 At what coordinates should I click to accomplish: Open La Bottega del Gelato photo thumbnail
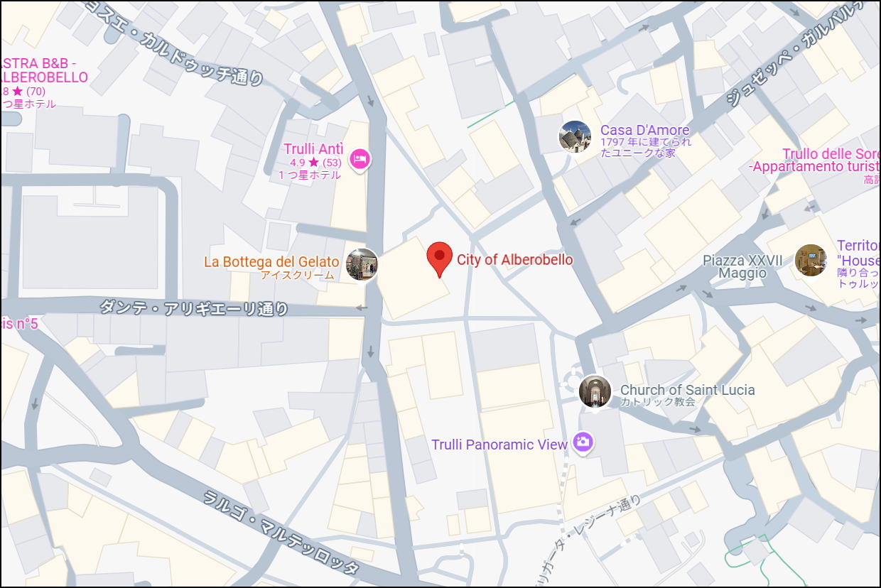coord(362,264)
